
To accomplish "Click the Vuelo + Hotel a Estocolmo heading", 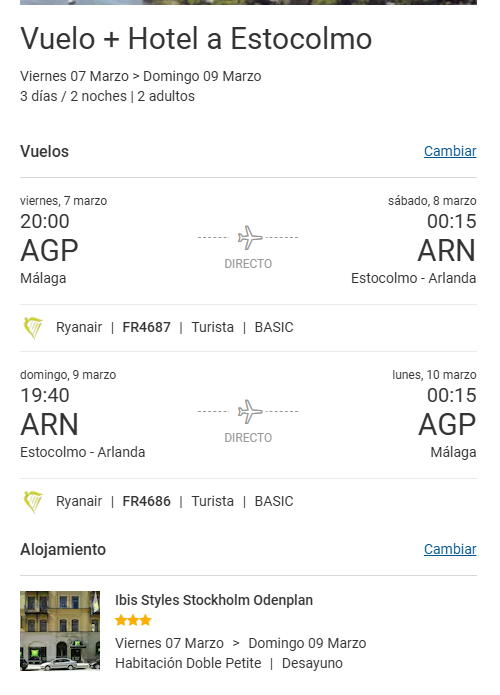I will click(x=196, y=39).
